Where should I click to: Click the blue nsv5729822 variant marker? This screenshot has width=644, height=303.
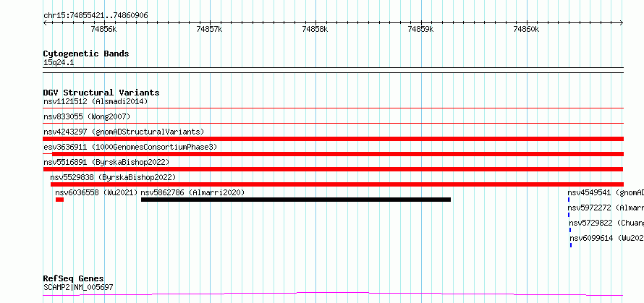pos(570,230)
